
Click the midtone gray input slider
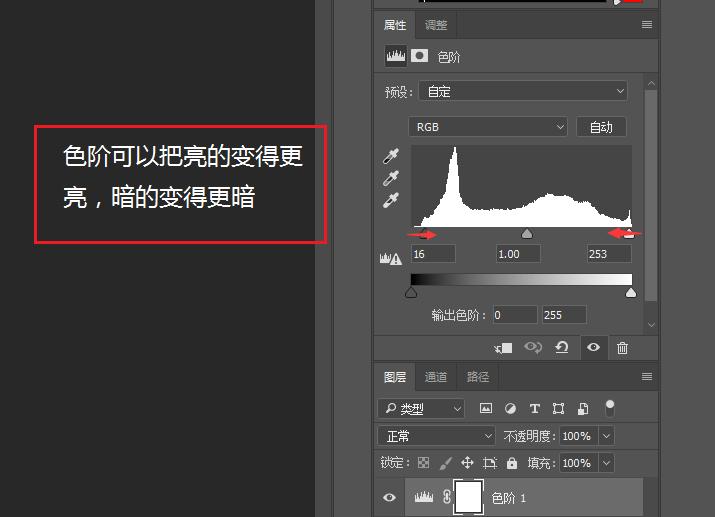[x=527, y=234]
